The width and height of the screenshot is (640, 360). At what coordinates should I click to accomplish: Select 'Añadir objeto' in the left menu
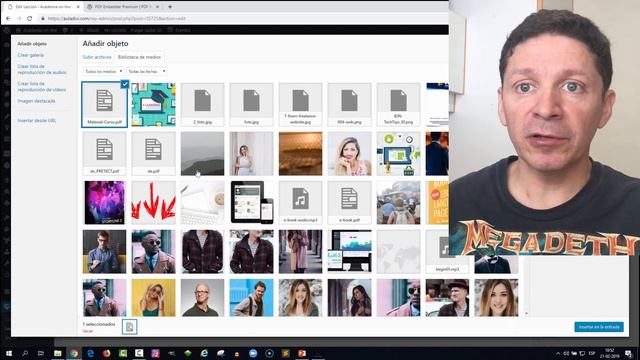click(32, 44)
